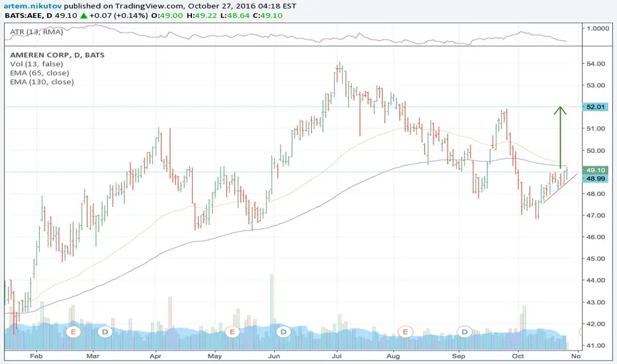This screenshot has height=364, width=617.
Task: Click the green up-triangle change indicator
Action: pos(83,16)
